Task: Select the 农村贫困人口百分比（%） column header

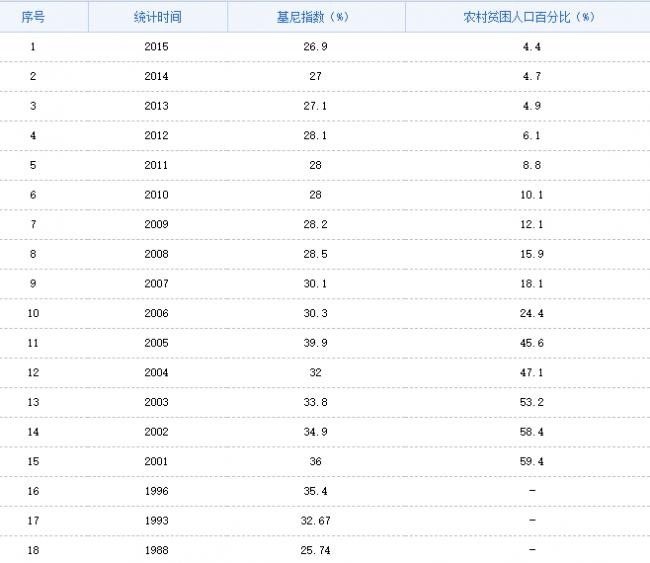Action: (532, 17)
